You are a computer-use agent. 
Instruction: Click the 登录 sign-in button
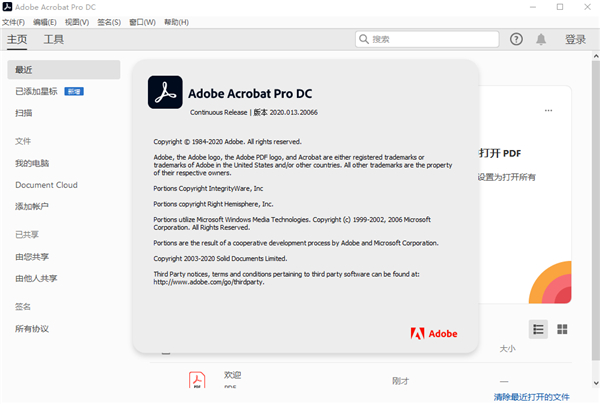pos(576,39)
